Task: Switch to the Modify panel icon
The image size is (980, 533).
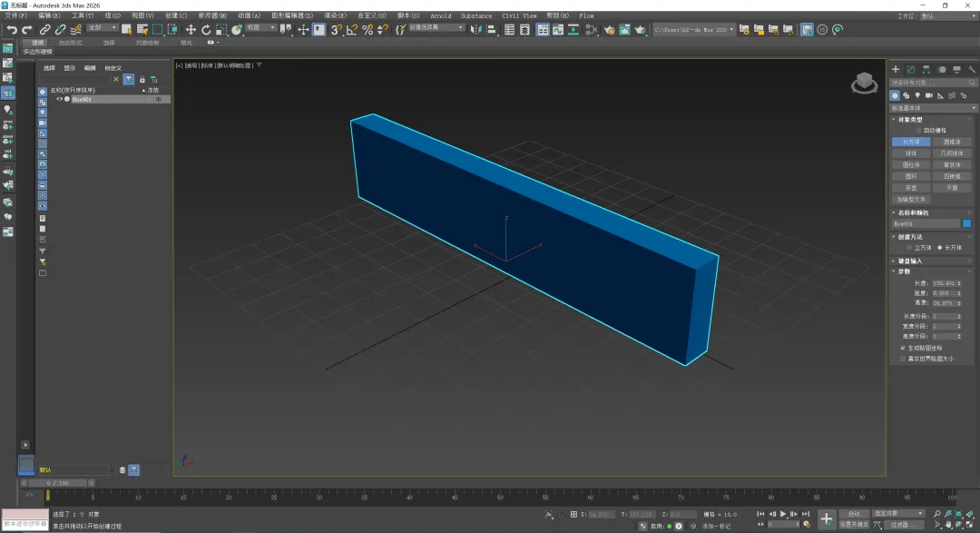Action: point(911,69)
